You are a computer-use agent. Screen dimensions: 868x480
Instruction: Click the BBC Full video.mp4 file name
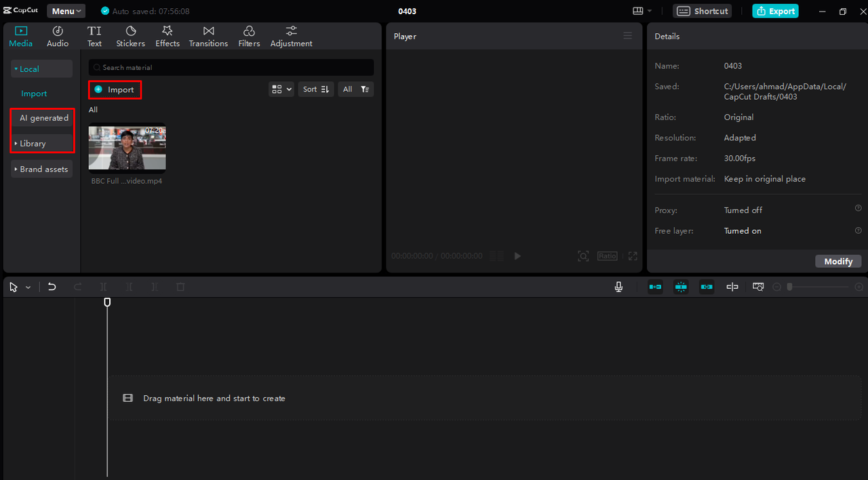[x=127, y=181]
